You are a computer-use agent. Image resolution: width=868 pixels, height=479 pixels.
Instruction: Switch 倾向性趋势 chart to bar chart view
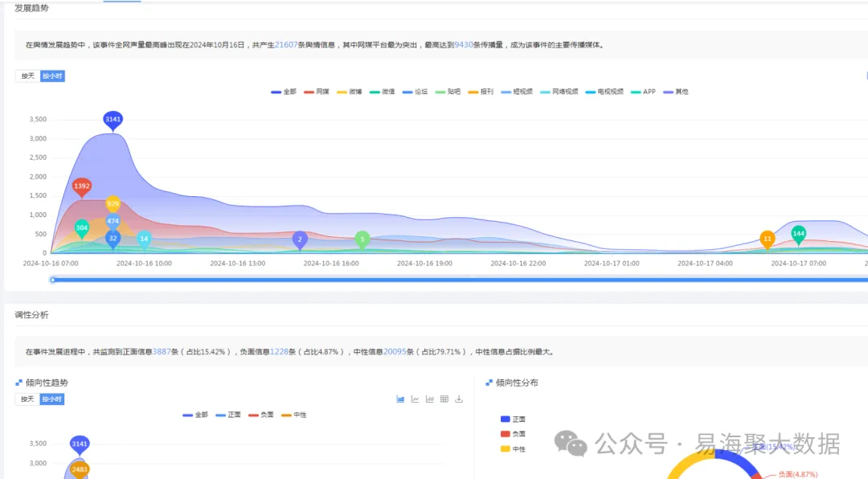click(x=429, y=399)
